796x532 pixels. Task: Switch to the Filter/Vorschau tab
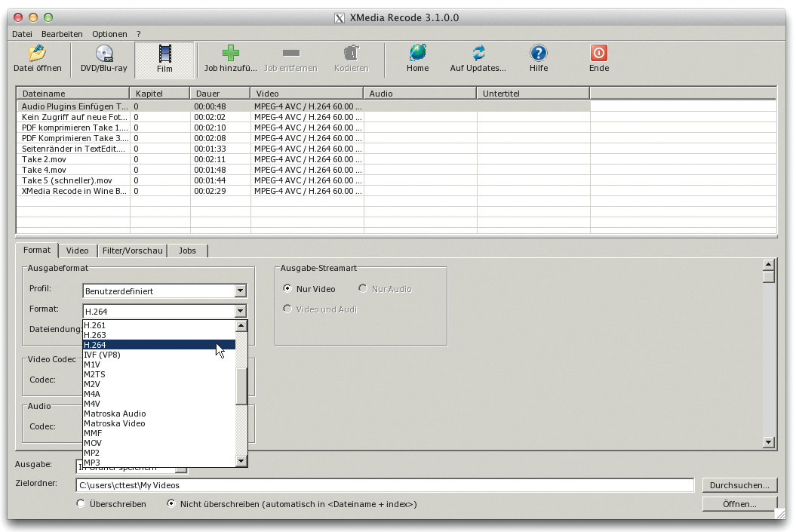(x=132, y=251)
